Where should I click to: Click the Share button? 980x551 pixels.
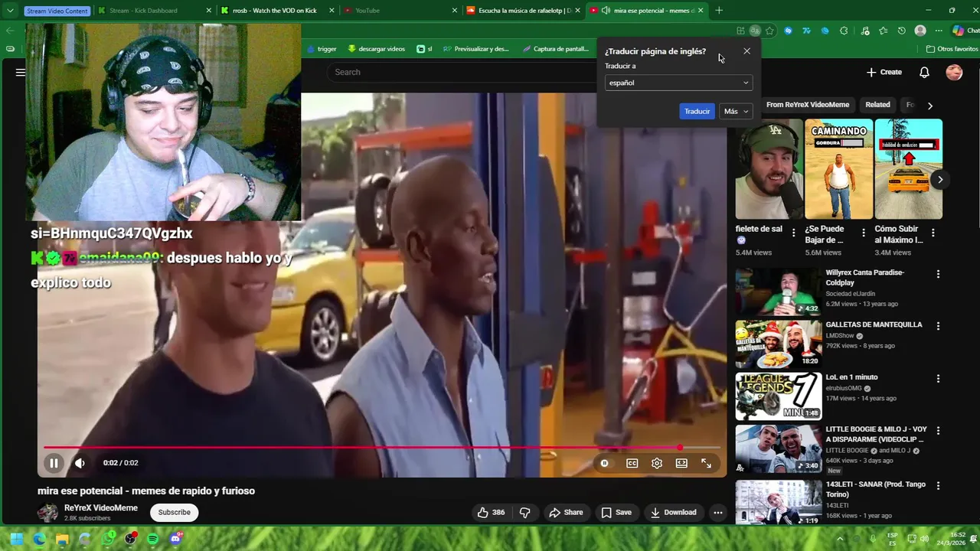566,513
